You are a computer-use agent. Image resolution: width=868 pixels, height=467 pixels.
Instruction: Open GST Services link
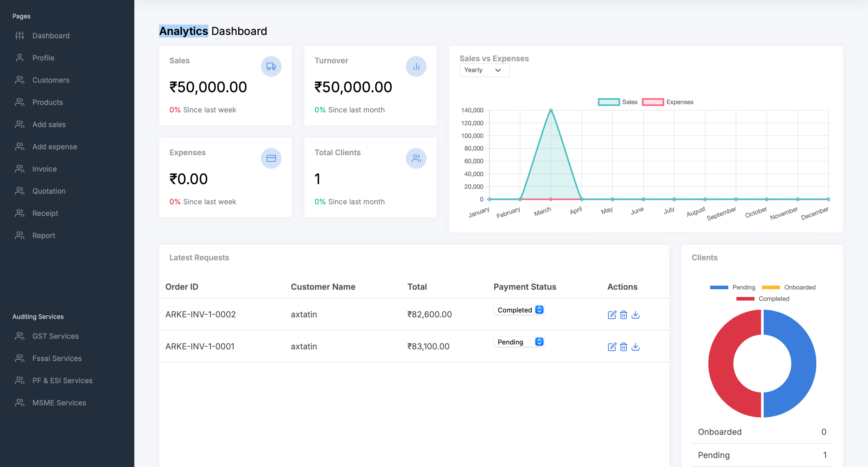pos(55,336)
